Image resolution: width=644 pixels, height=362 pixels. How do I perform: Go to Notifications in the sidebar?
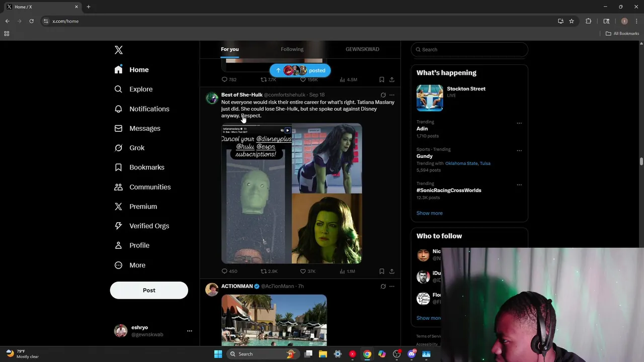142,109
